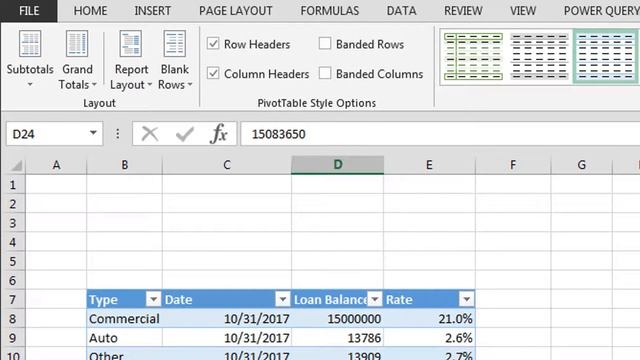The width and height of the screenshot is (640, 360).
Task: Switch to the FORMULAS tab
Action: [330, 11]
